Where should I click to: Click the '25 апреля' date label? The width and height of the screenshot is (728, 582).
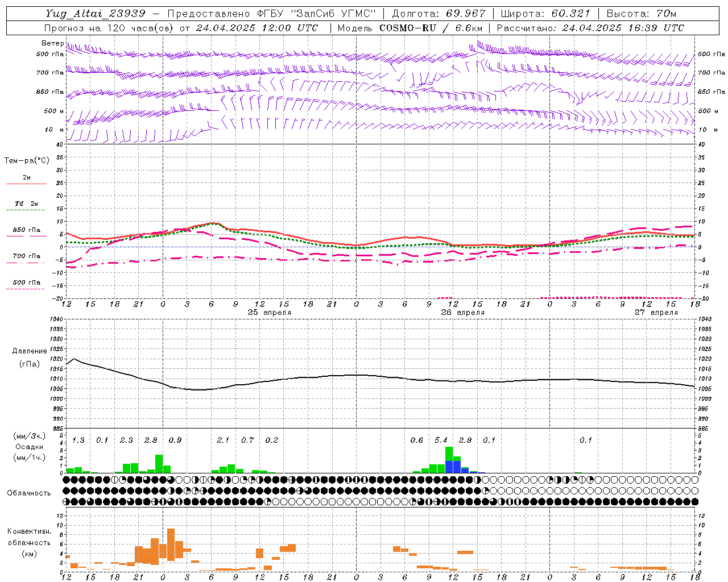(270, 313)
